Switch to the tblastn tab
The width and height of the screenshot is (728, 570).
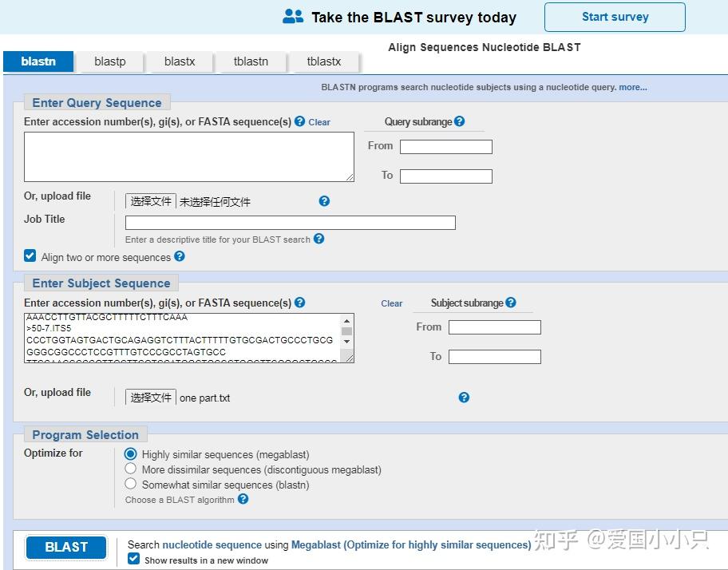pyautogui.click(x=251, y=61)
